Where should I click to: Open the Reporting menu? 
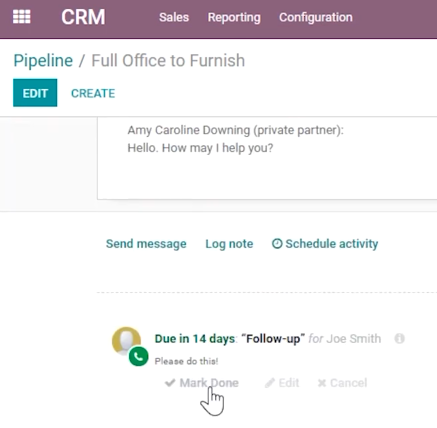234,17
